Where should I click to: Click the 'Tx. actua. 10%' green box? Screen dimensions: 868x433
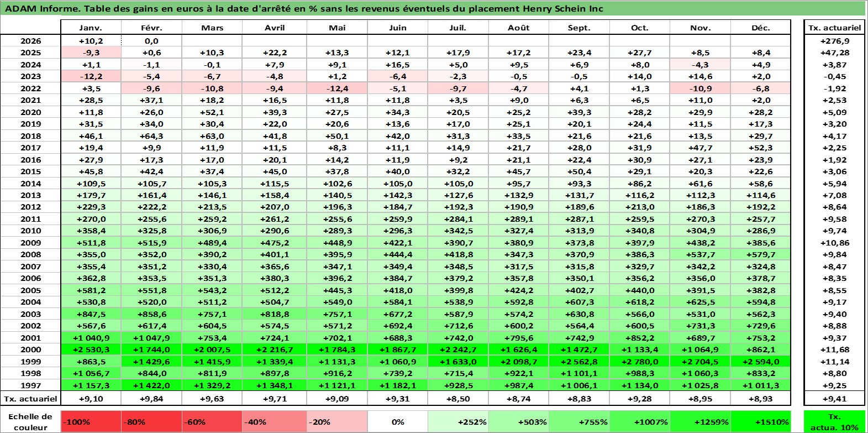click(834, 421)
